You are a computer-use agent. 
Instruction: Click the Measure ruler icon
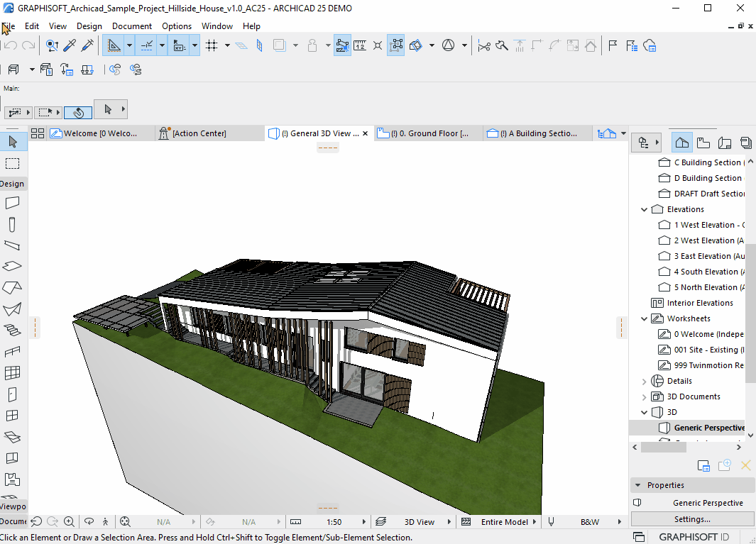[x=360, y=45]
